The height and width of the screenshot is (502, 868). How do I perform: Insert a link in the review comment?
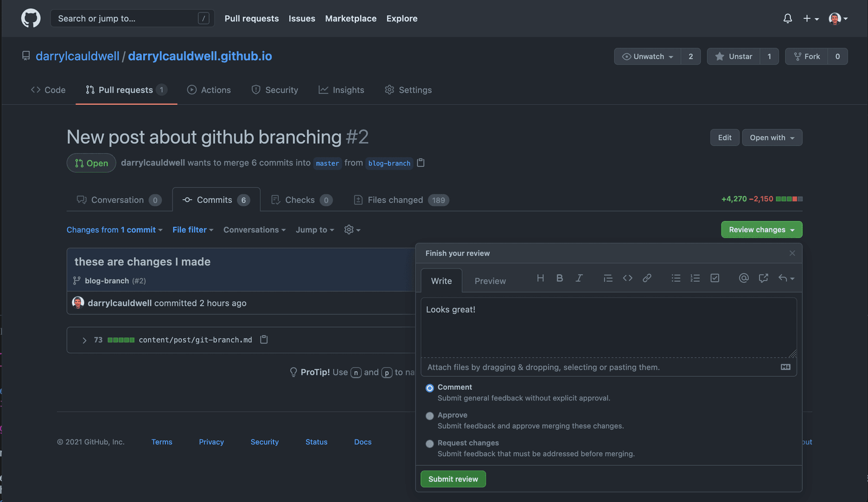(x=647, y=278)
